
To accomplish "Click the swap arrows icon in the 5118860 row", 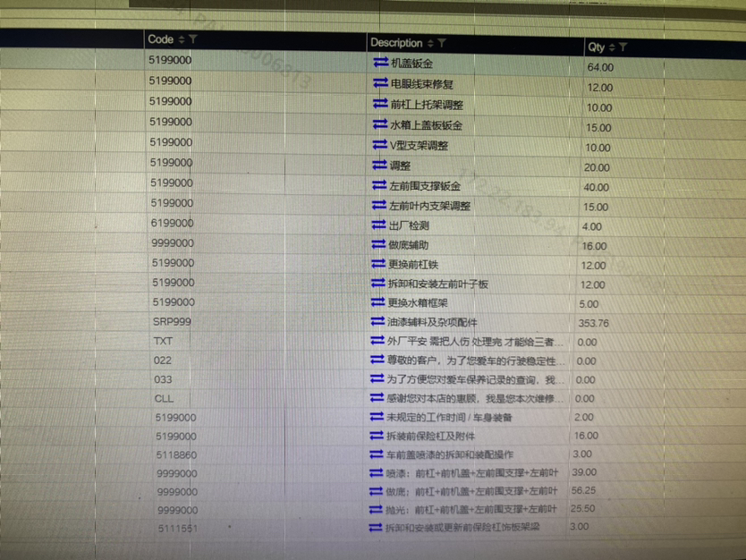I will 377,454.
